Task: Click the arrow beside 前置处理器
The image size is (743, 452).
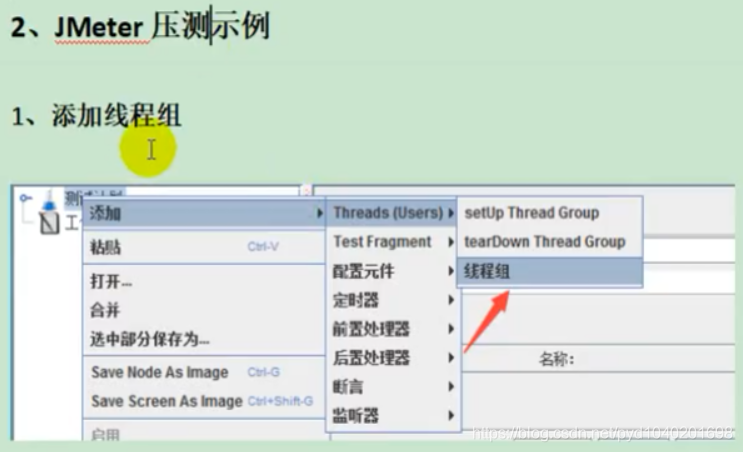Action: 451,329
